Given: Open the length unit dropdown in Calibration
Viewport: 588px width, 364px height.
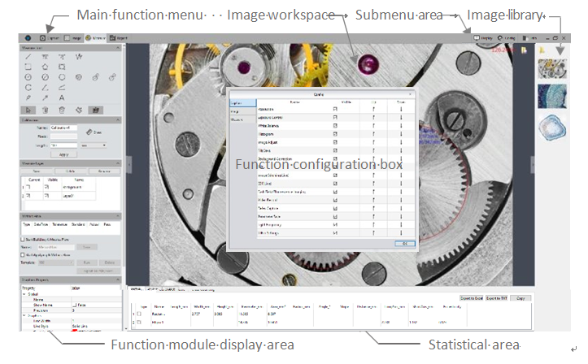Looking at the screenshot, I should click(94, 145).
